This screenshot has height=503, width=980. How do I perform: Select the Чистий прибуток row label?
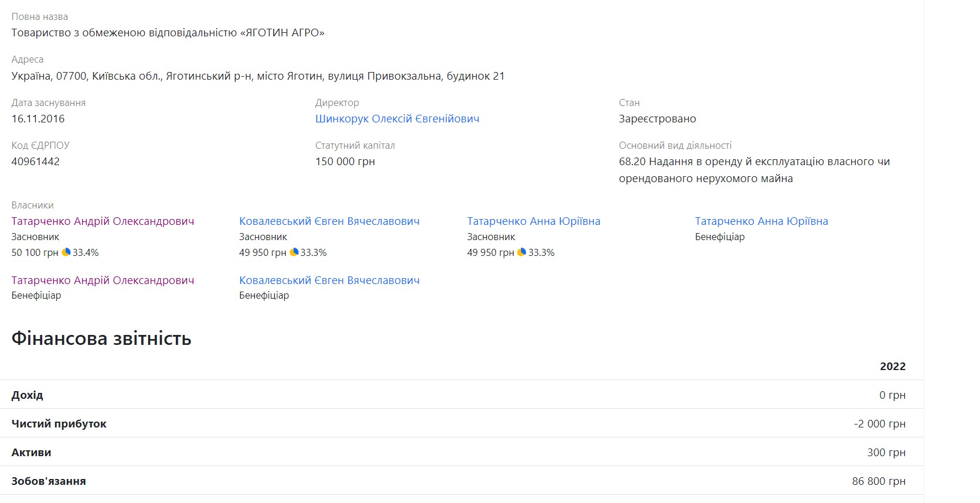click(x=59, y=424)
